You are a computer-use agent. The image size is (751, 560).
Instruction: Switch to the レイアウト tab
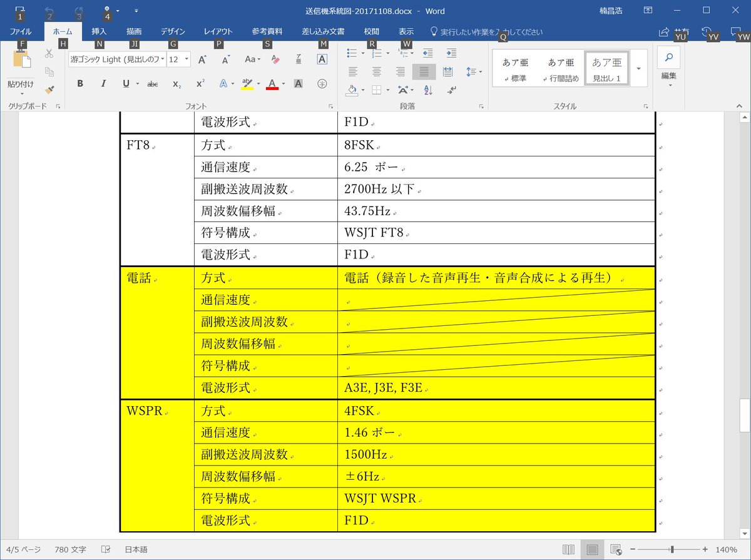click(x=218, y=31)
